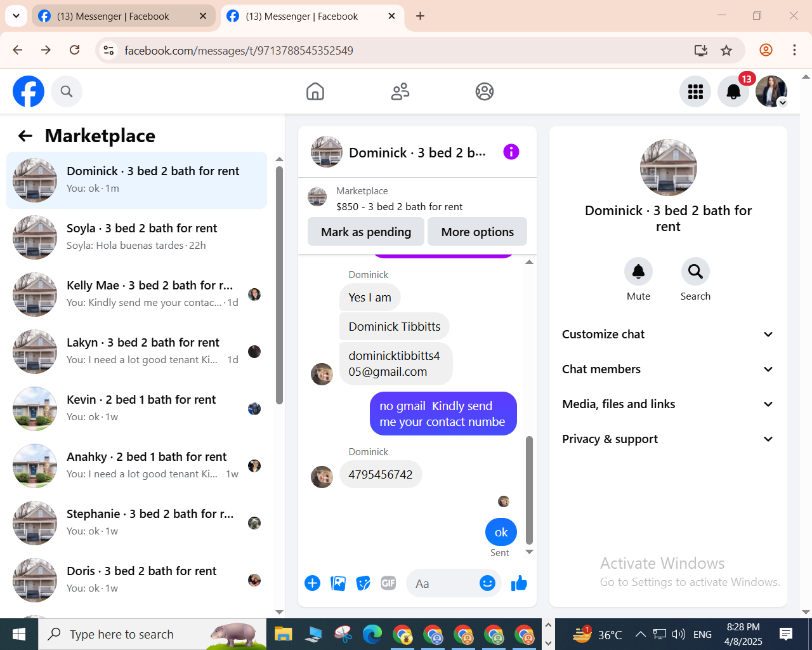Click the message text field Aa
The image size is (812, 650).
[x=444, y=583]
